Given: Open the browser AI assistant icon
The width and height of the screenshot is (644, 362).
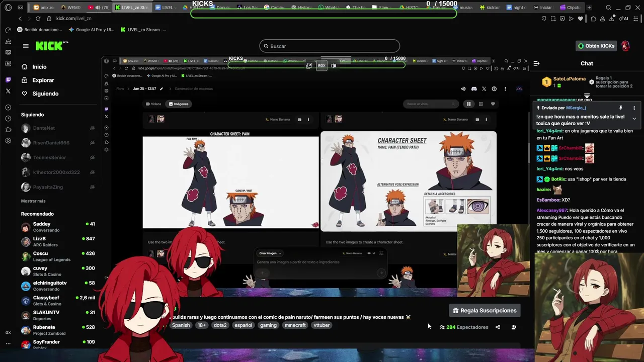Looking at the screenshot, I should [624, 19].
